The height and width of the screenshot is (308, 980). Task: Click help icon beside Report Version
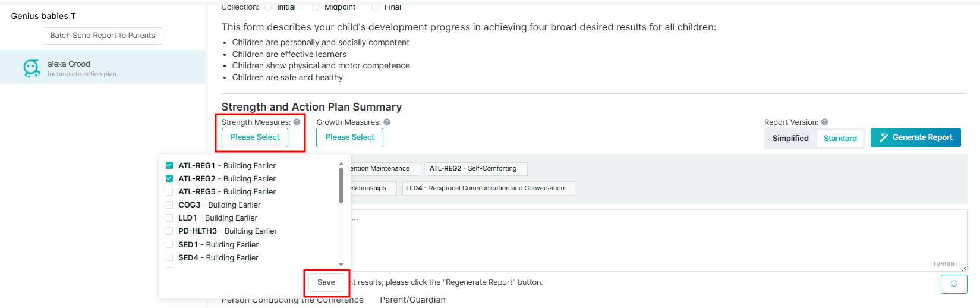point(824,122)
